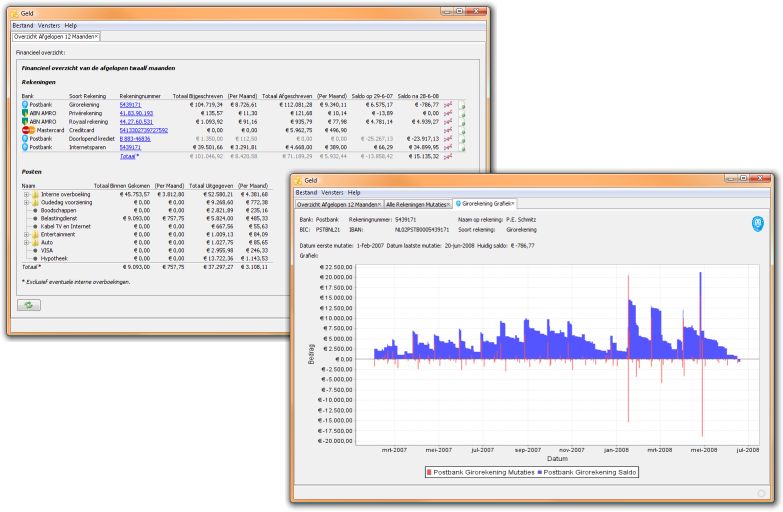Open Help menu in back window
The height and width of the screenshot is (512, 783).
click(x=71, y=25)
